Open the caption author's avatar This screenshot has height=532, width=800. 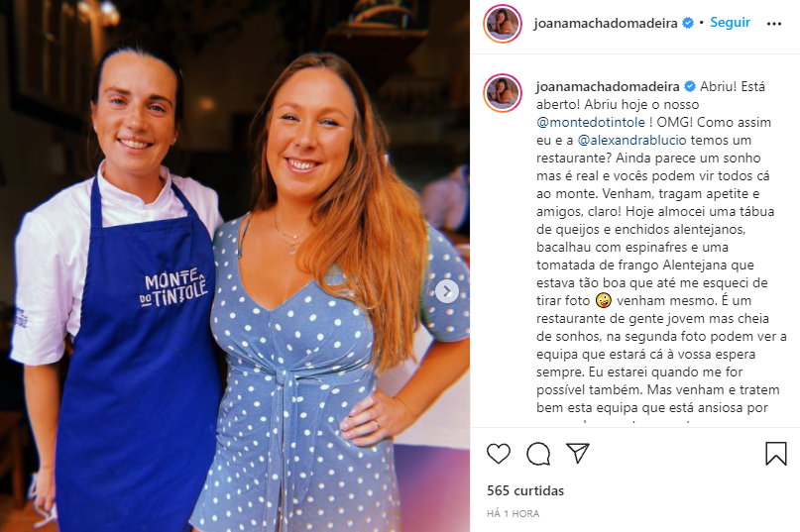coord(503,92)
